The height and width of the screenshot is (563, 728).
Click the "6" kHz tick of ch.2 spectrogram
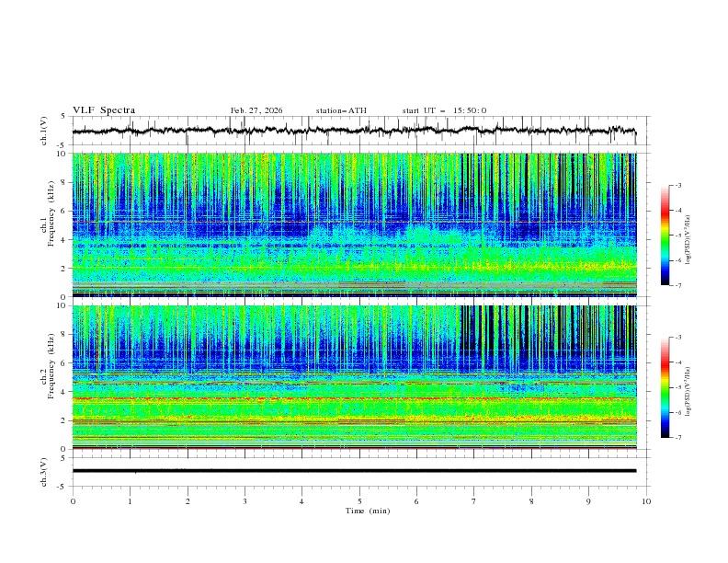(64, 363)
